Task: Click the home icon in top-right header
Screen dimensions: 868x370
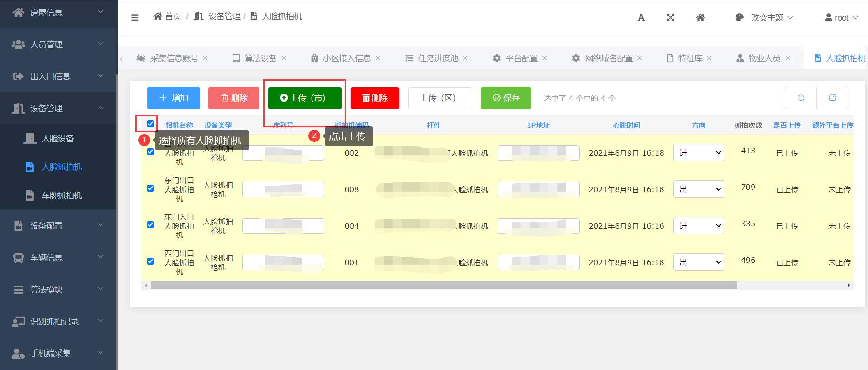Action: pos(700,17)
